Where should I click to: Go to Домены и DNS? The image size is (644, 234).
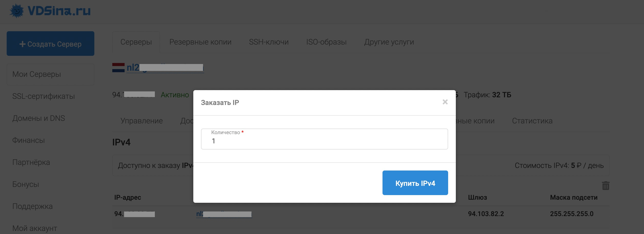(38, 118)
